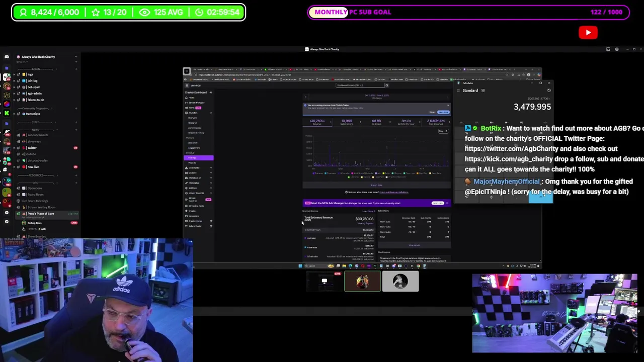Open View My Payouts link
Viewport: 644px width, 362px height.
pos(365,223)
